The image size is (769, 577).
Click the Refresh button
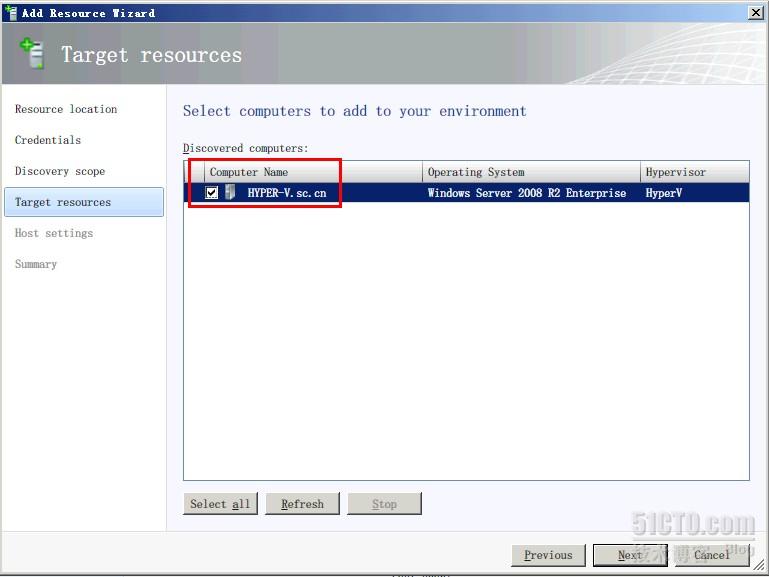(302, 504)
